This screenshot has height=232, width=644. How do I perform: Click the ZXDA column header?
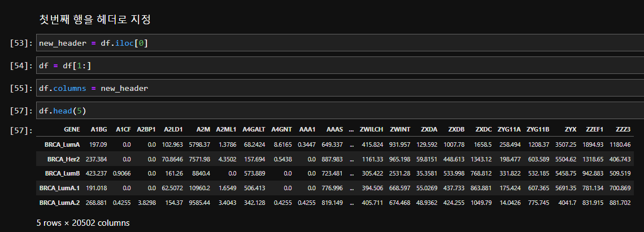pos(429,129)
